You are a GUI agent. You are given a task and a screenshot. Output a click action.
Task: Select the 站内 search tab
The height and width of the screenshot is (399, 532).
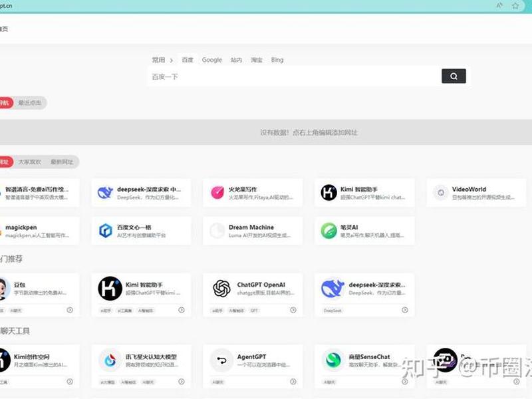236,60
